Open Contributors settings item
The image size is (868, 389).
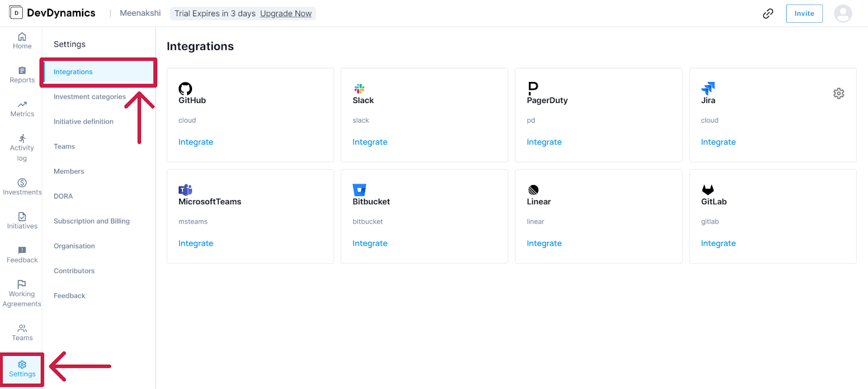74,271
